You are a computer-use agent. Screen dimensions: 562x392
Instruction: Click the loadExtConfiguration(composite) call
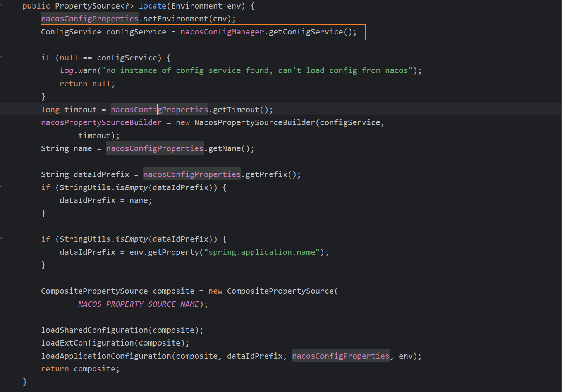115,343
